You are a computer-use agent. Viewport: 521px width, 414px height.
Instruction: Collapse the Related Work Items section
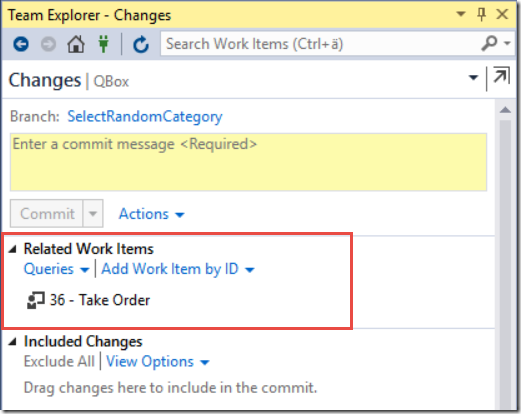[x=13, y=249]
